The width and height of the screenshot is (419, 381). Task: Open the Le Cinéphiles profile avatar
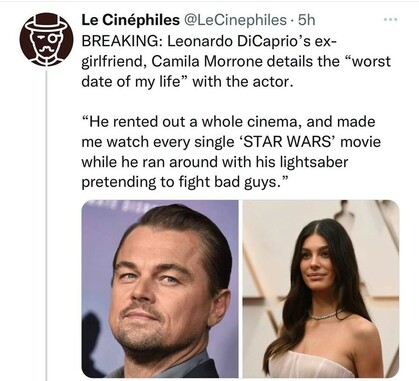click(x=46, y=40)
